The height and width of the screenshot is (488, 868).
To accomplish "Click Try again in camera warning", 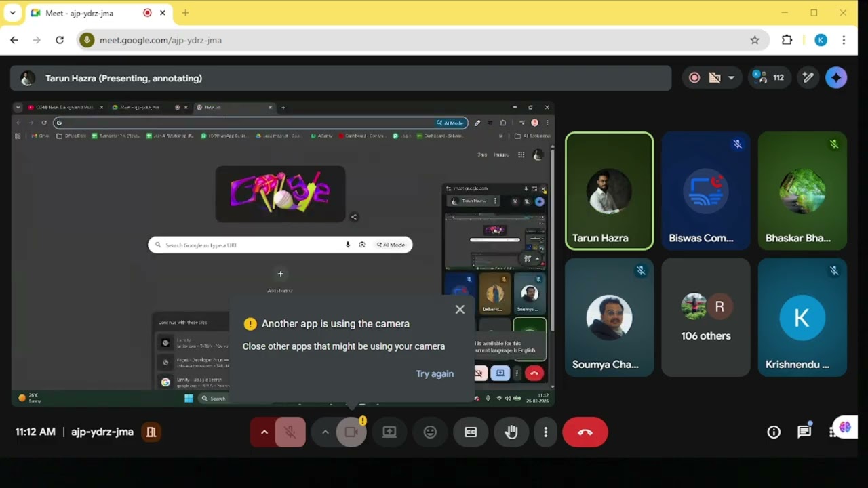I will tap(435, 373).
